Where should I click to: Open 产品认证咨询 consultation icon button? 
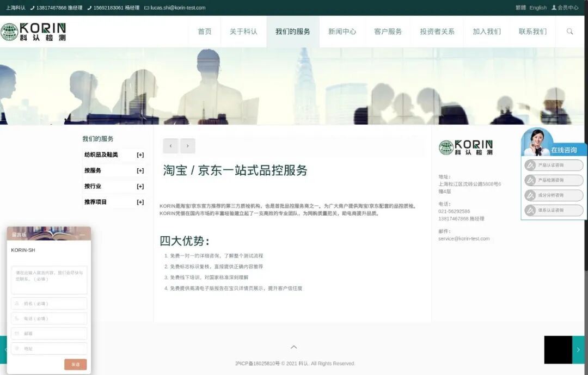coord(553,165)
